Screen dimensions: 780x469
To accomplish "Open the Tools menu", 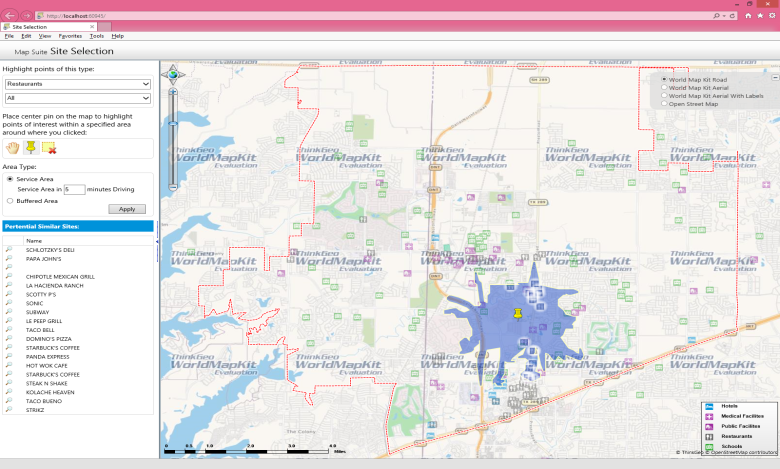I will click(97, 36).
